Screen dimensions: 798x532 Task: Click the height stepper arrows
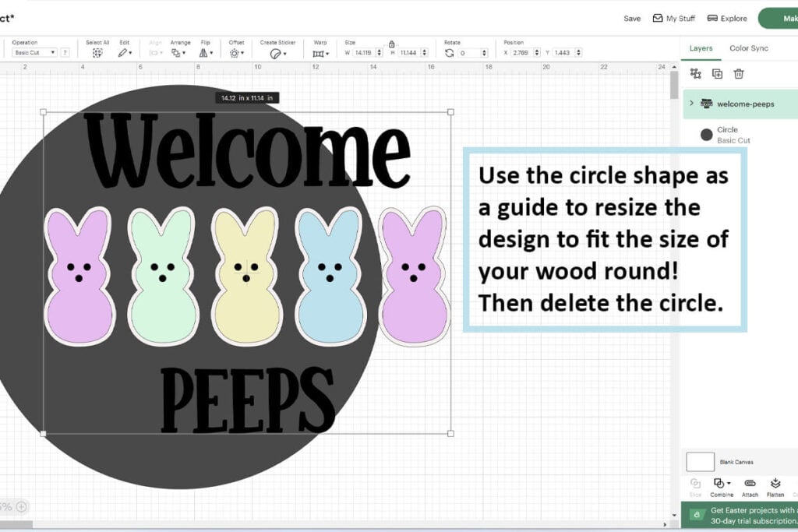coord(425,52)
